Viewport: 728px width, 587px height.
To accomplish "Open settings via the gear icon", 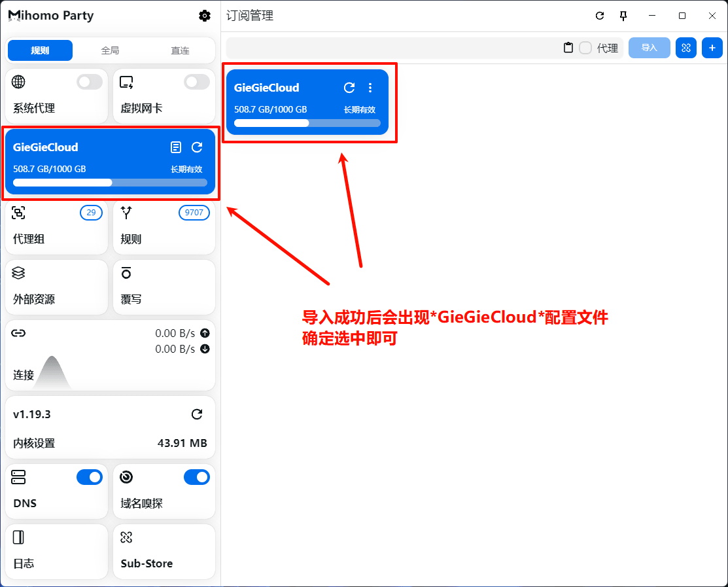I will (x=204, y=16).
